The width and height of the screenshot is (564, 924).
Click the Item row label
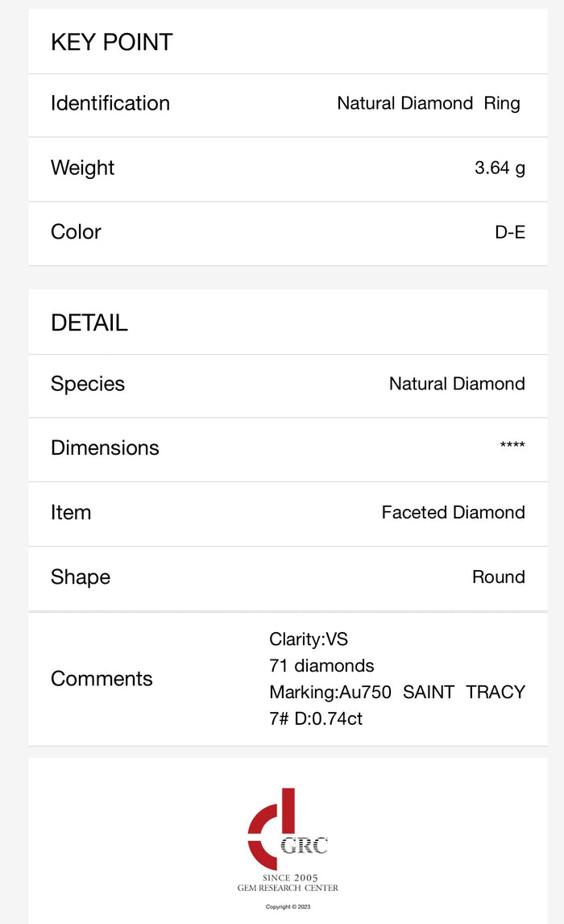[x=71, y=513]
